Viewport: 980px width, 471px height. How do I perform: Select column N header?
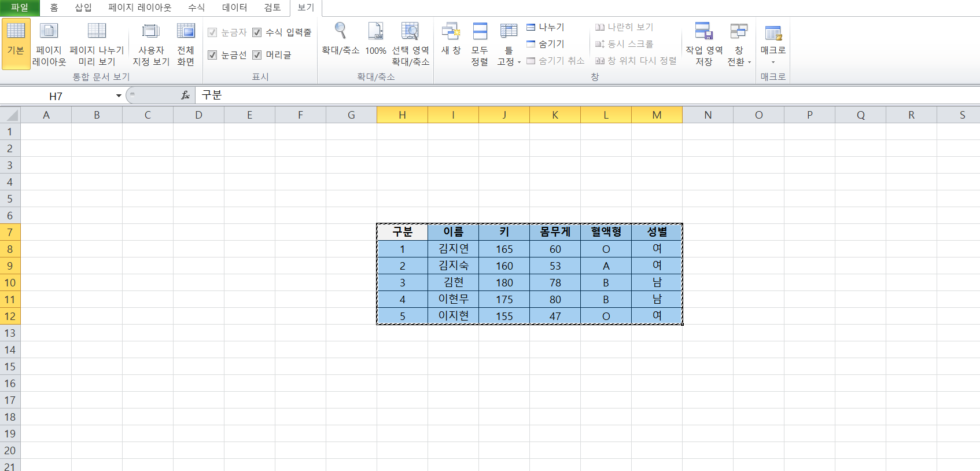coord(708,115)
